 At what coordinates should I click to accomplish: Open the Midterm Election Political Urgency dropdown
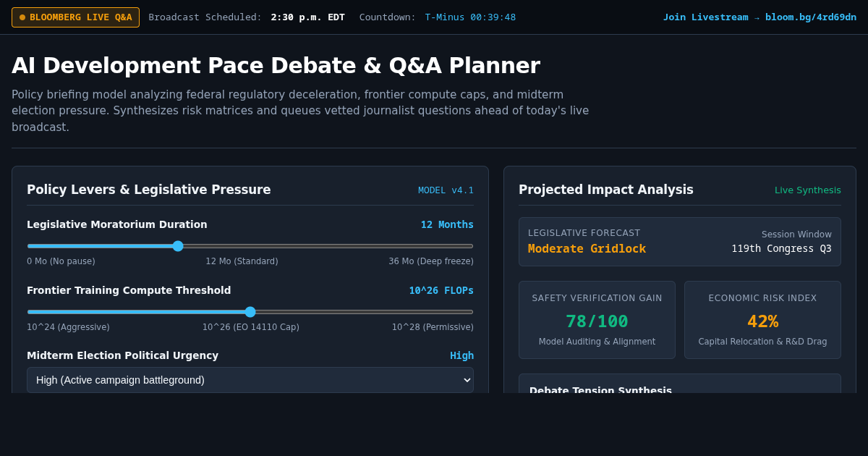point(250,380)
